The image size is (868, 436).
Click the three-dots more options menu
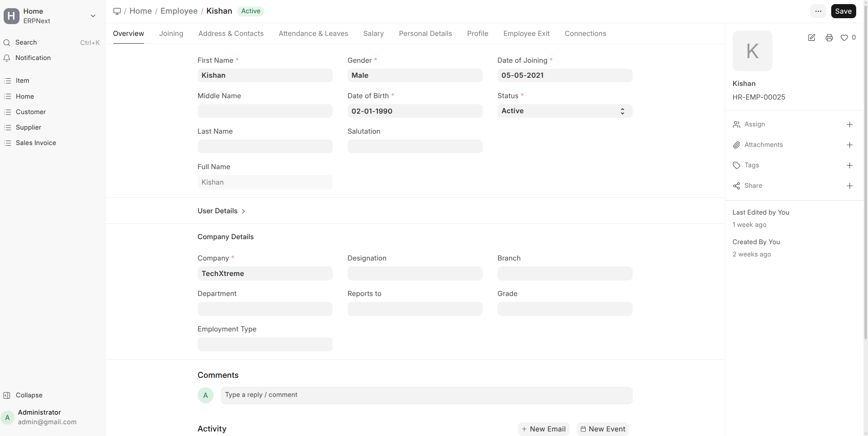[x=818, y=11]
